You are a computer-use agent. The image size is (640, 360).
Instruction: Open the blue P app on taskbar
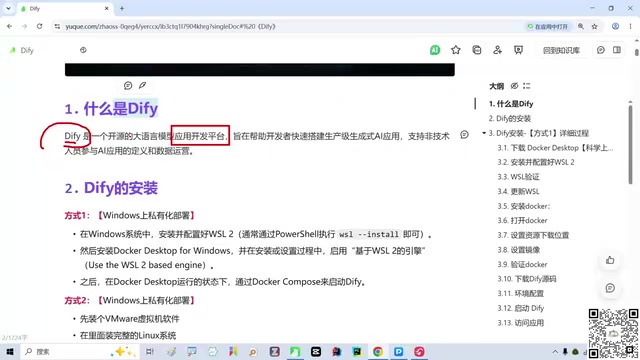click(x=398, y=351)
